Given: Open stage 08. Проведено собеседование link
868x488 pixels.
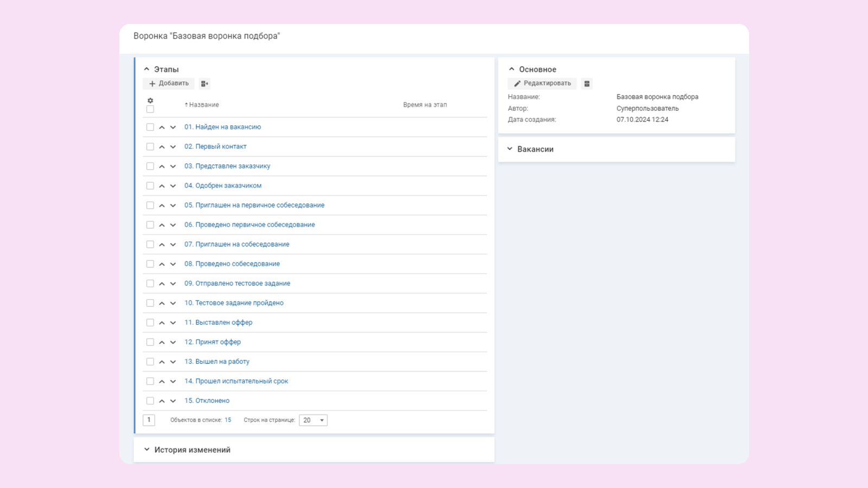Looking at the screenshot, I should point(232,264).
